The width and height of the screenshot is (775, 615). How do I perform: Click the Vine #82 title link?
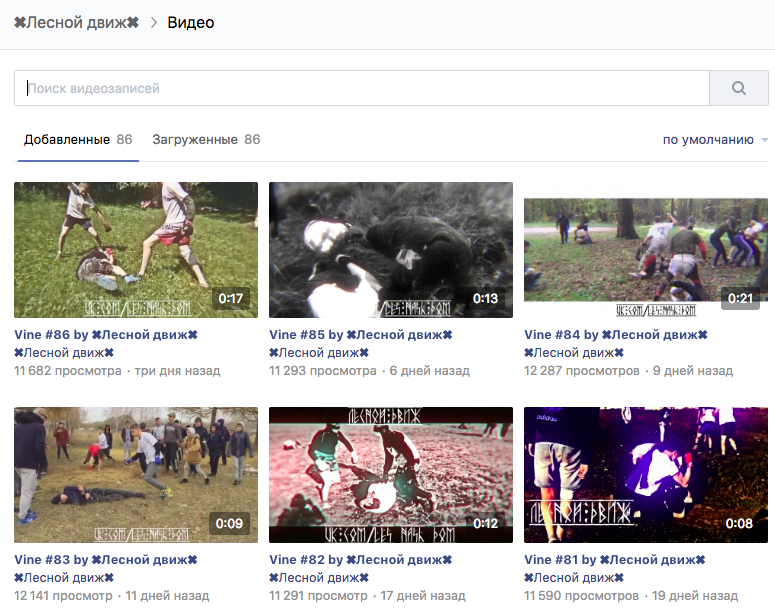pyautogui.click(x=361, y=560)
